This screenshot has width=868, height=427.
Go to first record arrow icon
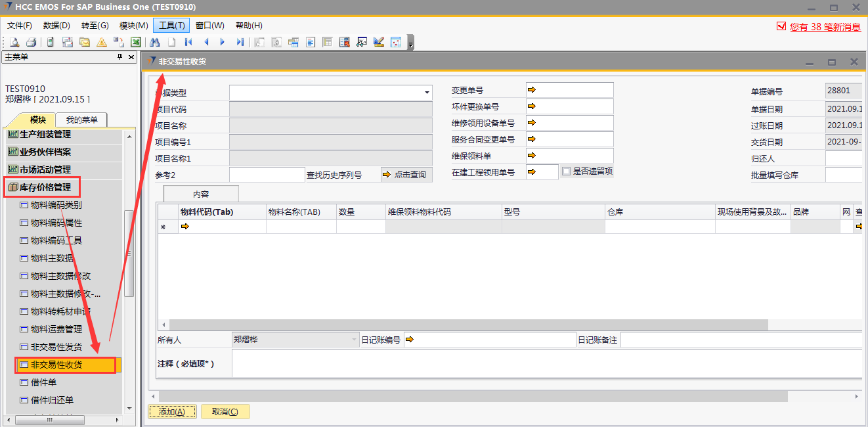tap(188, 42)
